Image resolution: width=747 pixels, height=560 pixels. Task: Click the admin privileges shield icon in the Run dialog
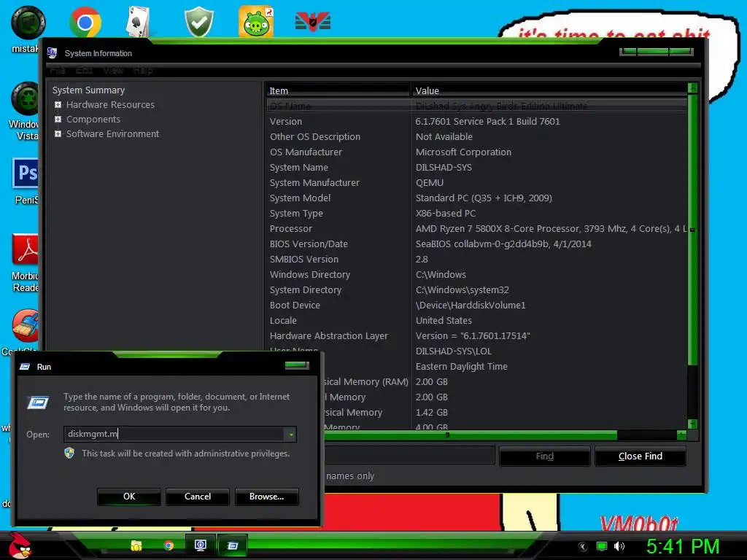coord(69,453)
